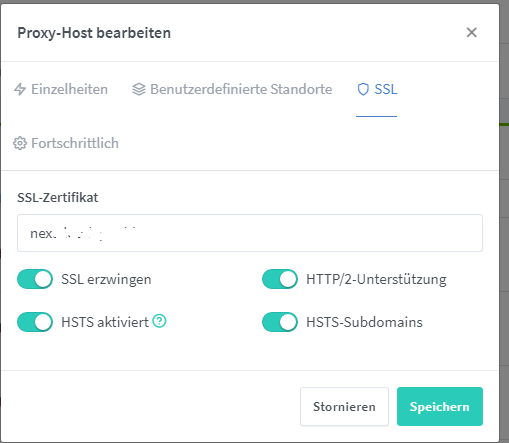Open the SSL-Zertifikat selection box
Viewport: 509px width, 443px height.
(x=250, y=233)
